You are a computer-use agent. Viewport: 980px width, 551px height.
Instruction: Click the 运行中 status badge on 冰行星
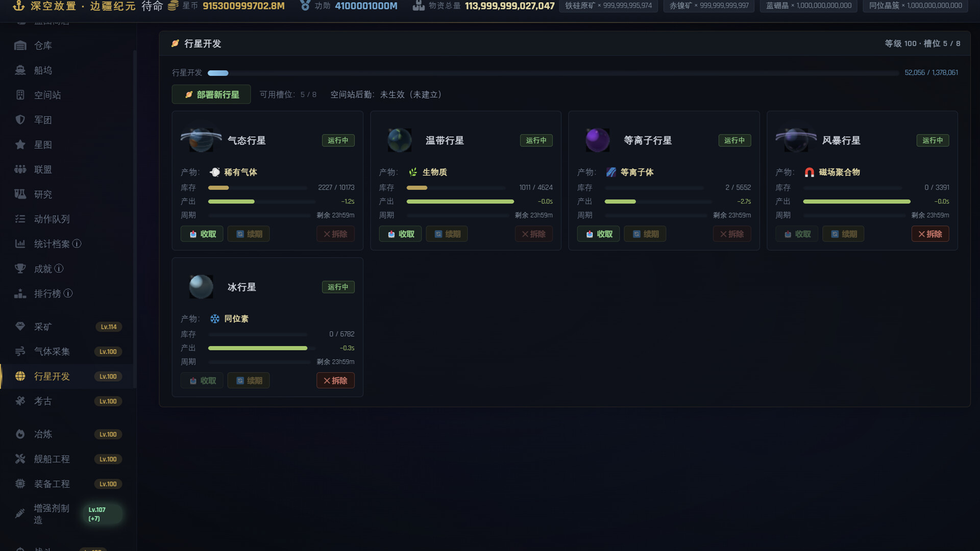click(x=338, y=287)
